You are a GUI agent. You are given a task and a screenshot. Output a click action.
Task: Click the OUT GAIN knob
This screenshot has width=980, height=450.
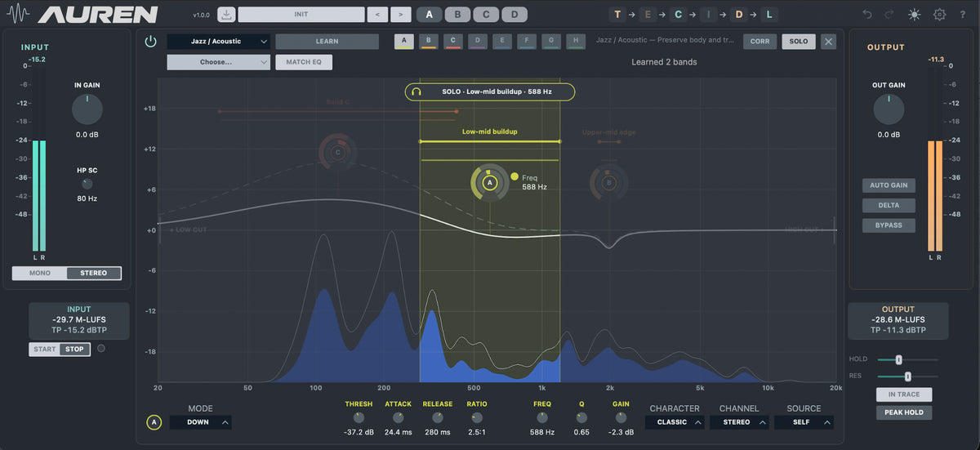pyautogui.click(x=889, y=109)
